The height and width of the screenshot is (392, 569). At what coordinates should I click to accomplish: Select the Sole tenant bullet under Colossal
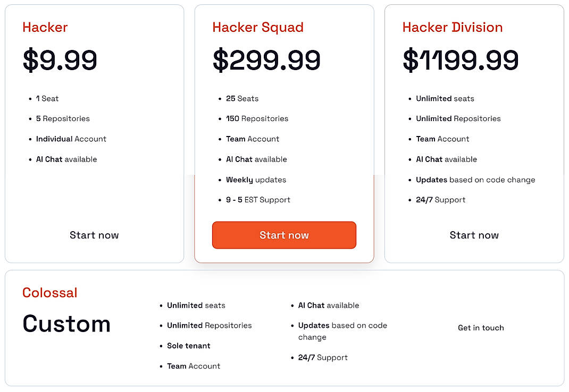click(188, 345)
